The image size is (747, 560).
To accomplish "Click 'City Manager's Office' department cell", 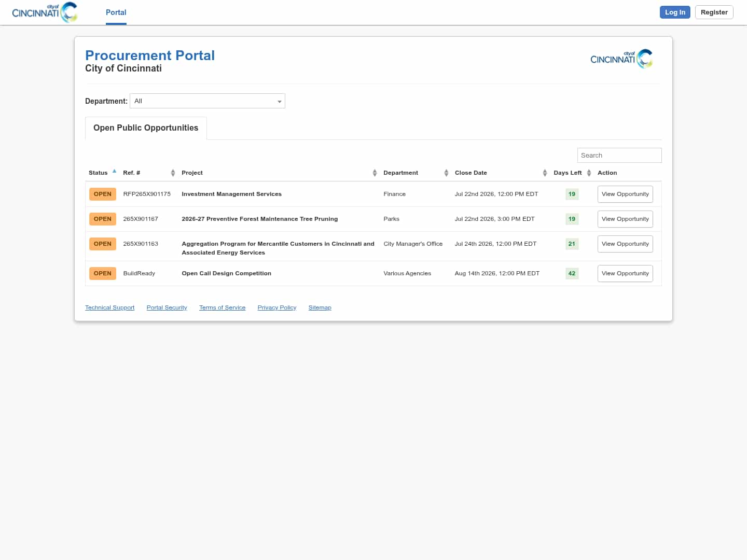I will pos(413,244).
